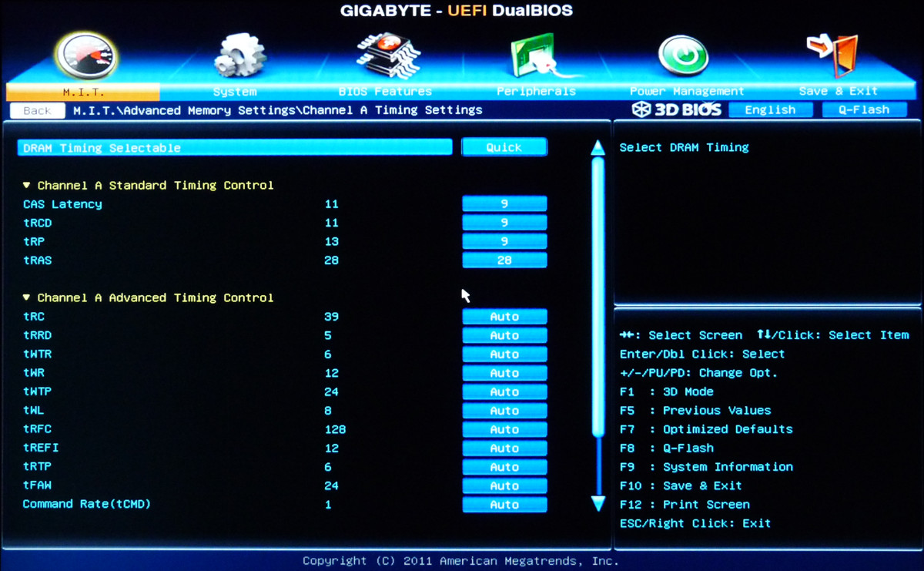Screen dimensions: 924x571
Task: Set the tRC Auto option
Action: pyautogui.click(x=504, y=317)
